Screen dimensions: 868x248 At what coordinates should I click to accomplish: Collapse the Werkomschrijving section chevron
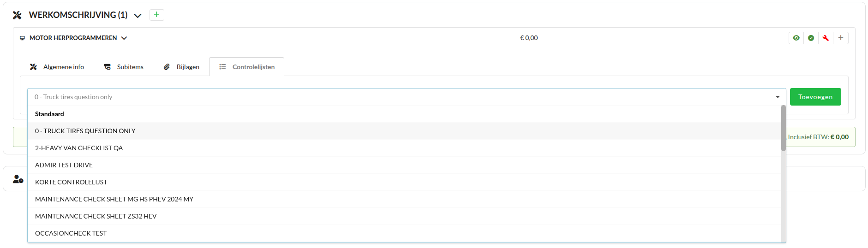[138, 16]
